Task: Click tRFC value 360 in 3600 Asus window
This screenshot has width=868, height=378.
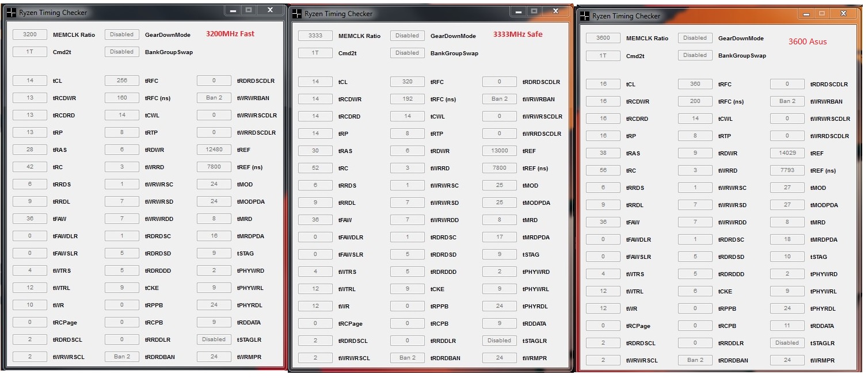Action: coord(695,84)
